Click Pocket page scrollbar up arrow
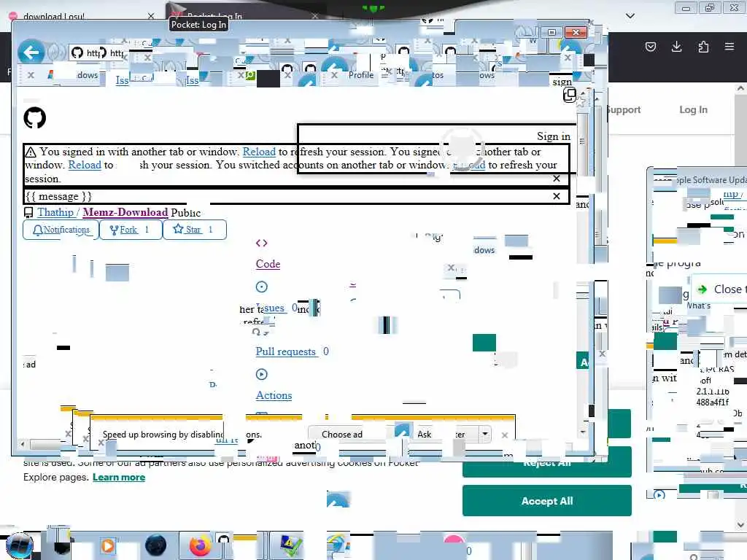747x560 pixels. click(740, 88)
